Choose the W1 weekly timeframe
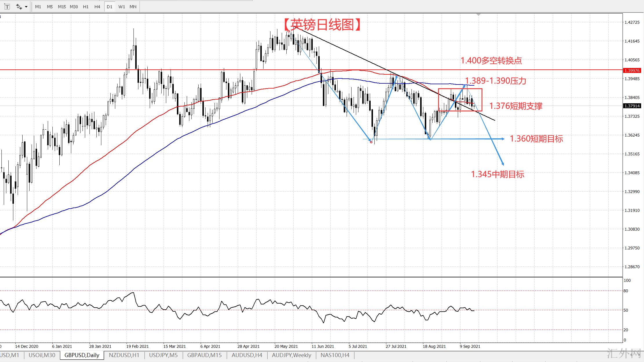644x362 pixels. pyautogui.click(x=122, y=7)
